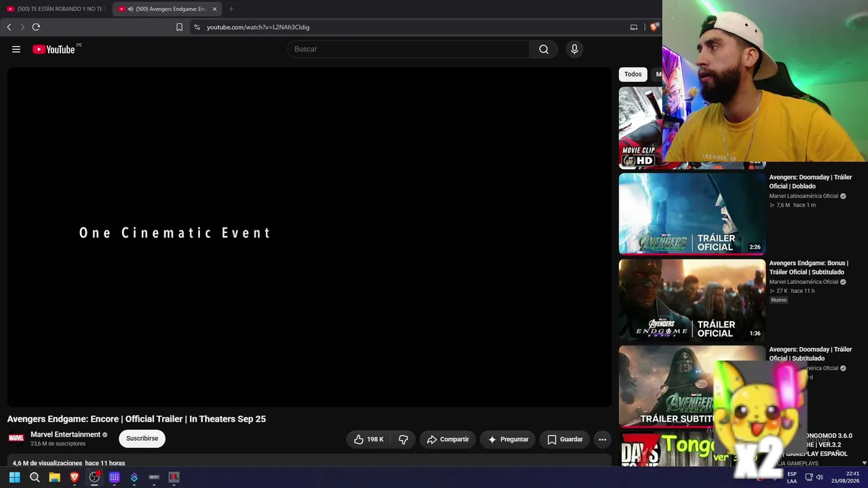Go back with the browser back arrow
This screenshot has width=868, height=488.
[x=9, y=27]
